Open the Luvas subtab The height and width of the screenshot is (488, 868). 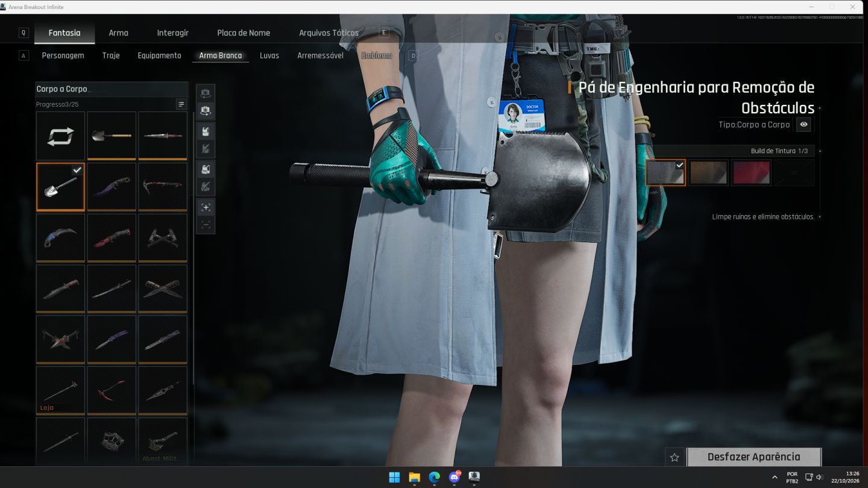(269, 55)
